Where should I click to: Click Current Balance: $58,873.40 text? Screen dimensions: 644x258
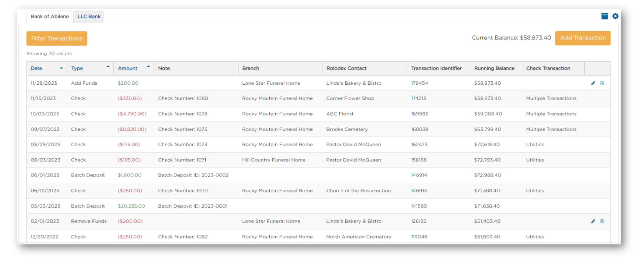(x=512, y=38)
